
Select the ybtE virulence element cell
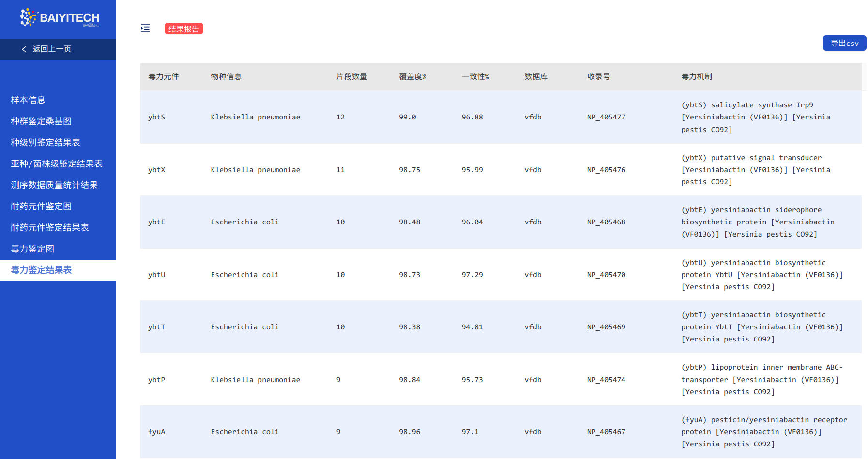click(157, 222)
